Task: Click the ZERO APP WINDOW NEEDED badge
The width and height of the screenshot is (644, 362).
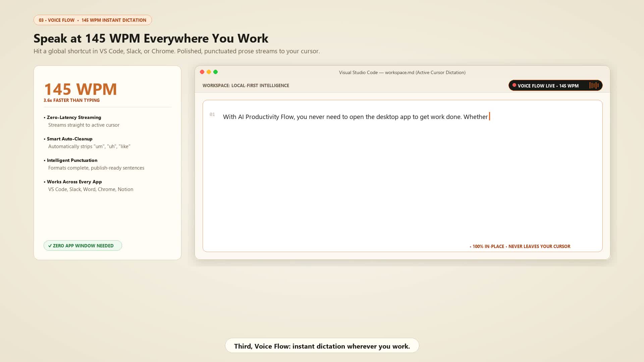Action: pyautogui.click(x=83, y=246)
